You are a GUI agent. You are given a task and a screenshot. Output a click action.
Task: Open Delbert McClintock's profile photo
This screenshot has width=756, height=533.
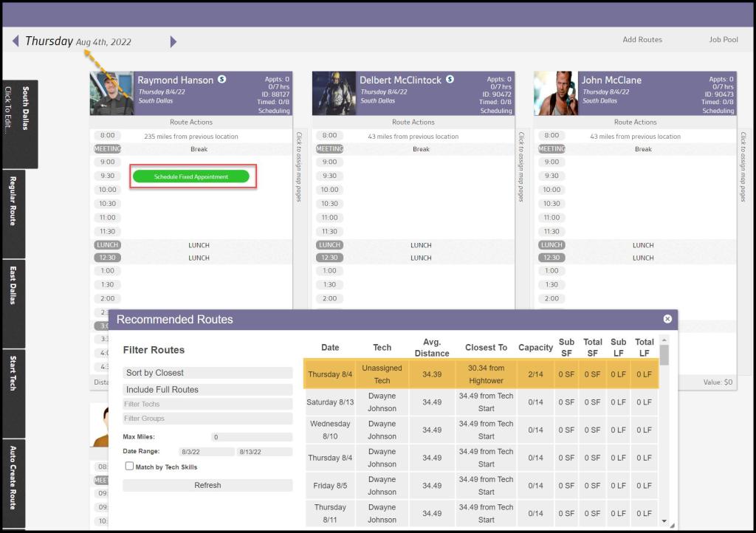coord(334,94)
